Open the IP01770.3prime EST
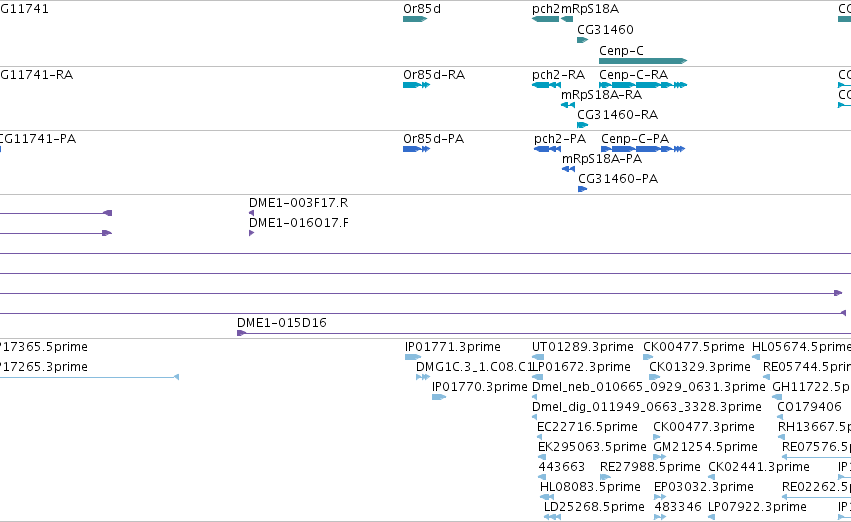Viewport: 851px width, 522px height. [x=439, y=397]
